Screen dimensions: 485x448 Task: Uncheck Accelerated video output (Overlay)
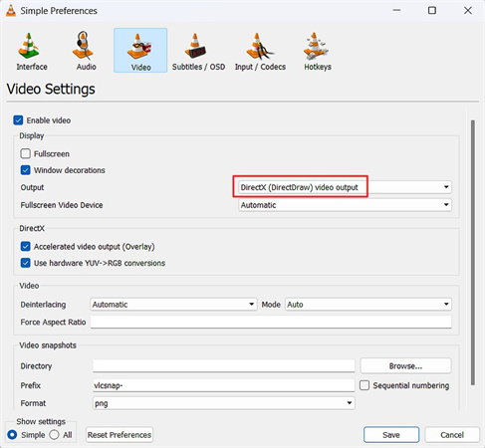(x=26, y=247)
